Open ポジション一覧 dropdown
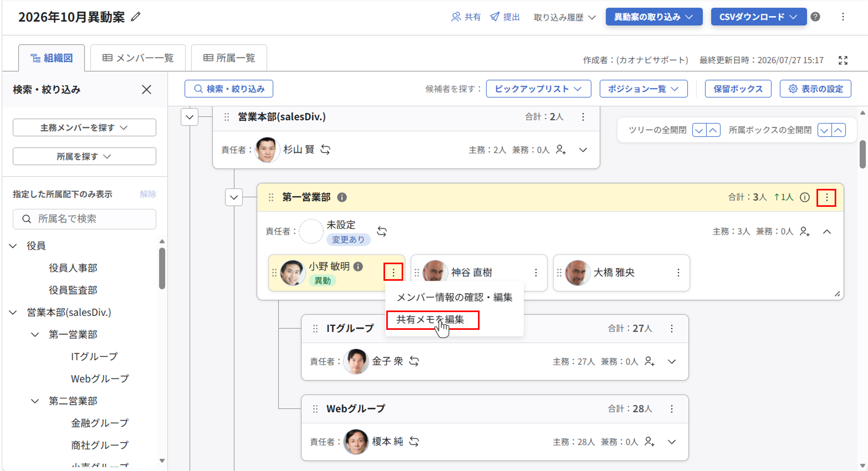868x471 pixels. [x=643, y=89]
